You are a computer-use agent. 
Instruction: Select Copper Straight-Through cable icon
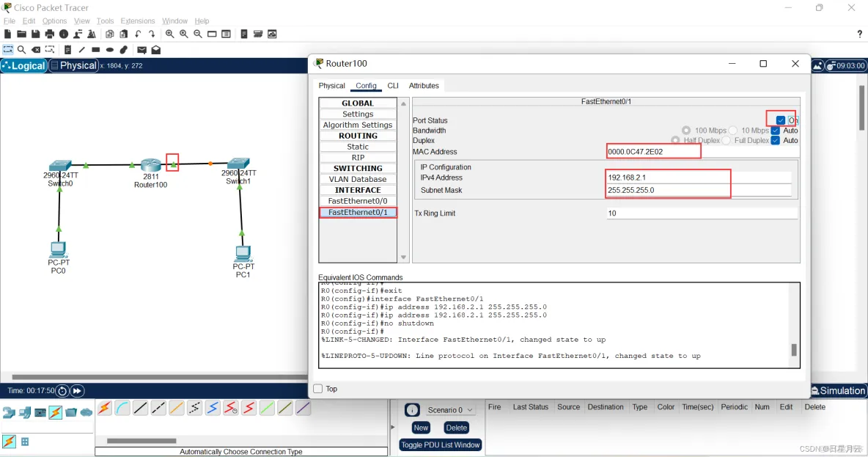coord(141,409)
